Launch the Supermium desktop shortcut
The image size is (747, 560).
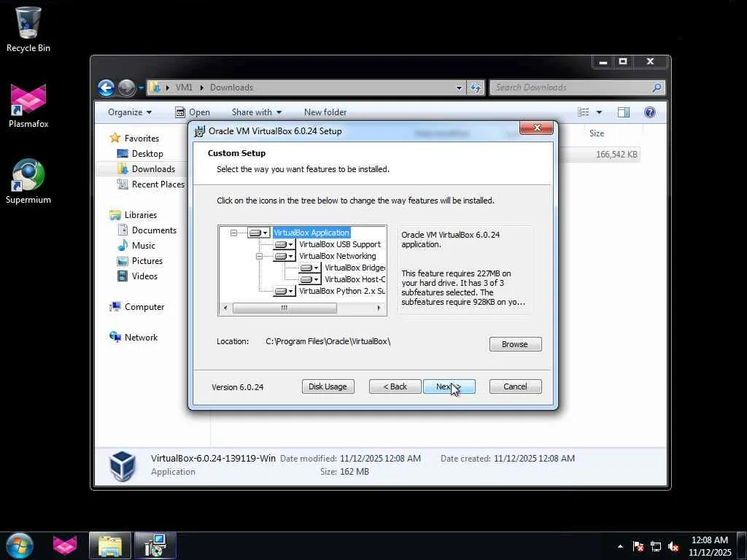(28, 181)
